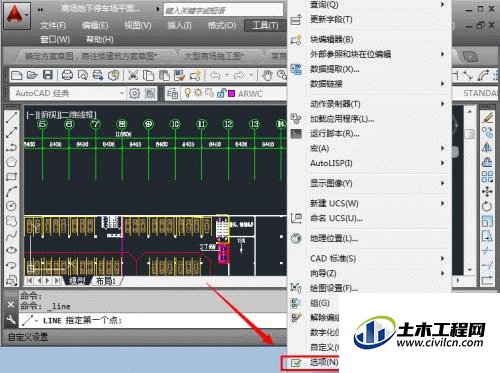Switch to the 布局1 layout tab

coord(106,281)
